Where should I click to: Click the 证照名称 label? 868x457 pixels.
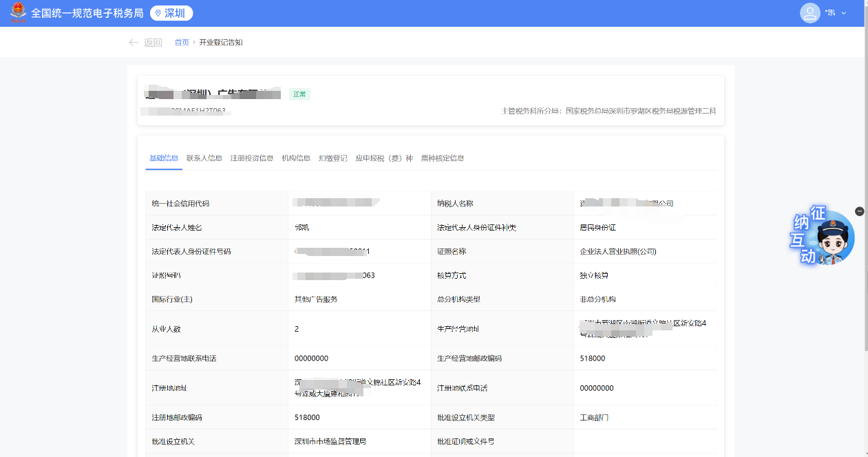click(x=452, y=251)
